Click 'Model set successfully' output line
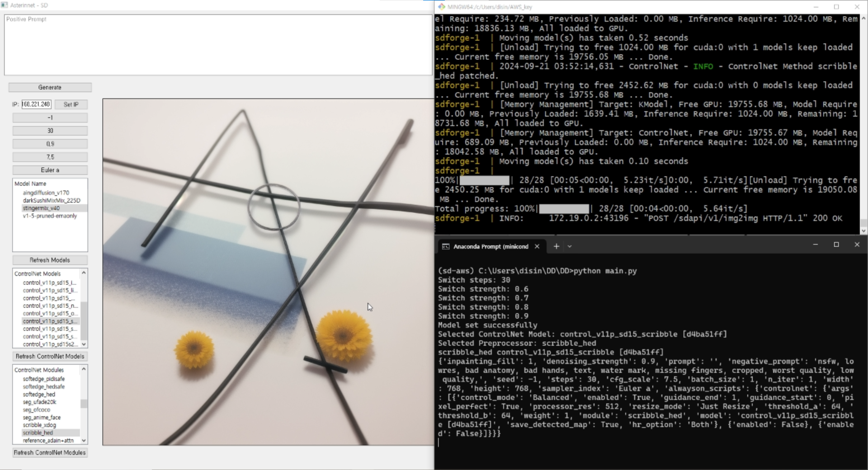The height and width of the screenshot is (470, 868). pos(487,325)
